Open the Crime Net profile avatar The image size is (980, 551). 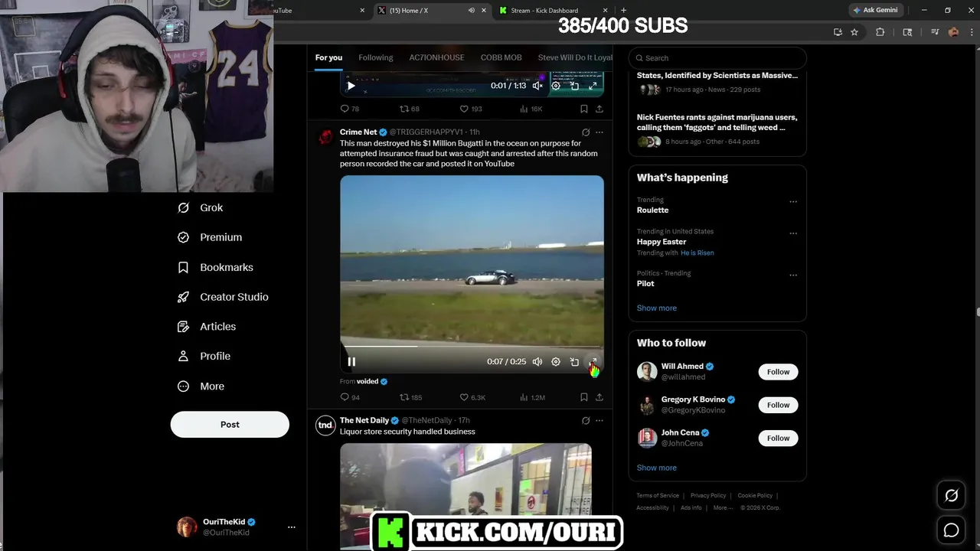coord(325,136)
